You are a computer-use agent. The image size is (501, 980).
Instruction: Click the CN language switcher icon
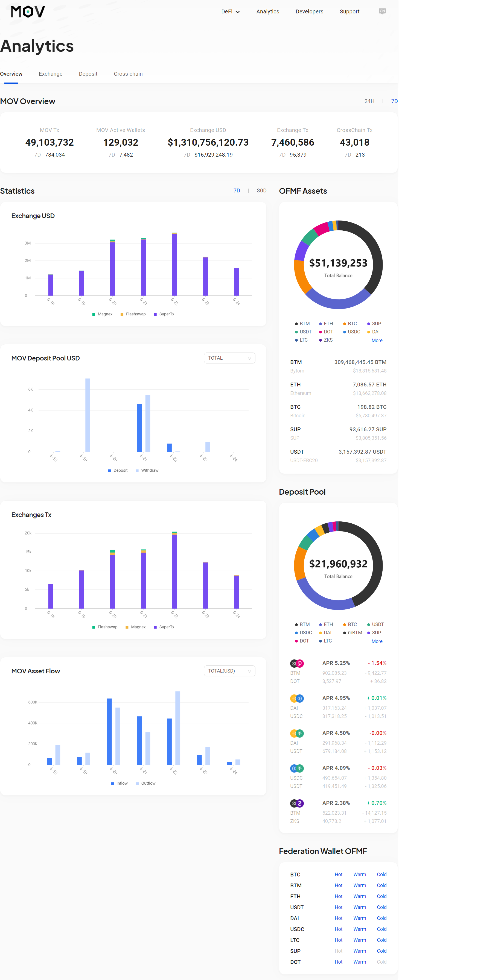382,11
